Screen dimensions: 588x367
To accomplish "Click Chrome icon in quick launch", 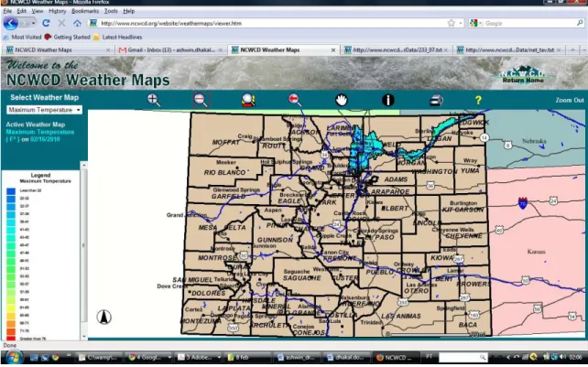I will click(56, 357).
